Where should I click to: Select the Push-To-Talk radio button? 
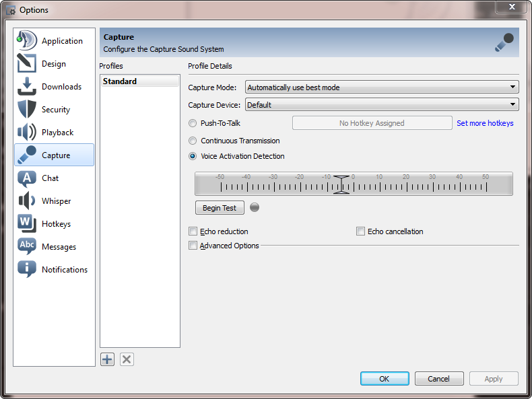coord(193,123)
